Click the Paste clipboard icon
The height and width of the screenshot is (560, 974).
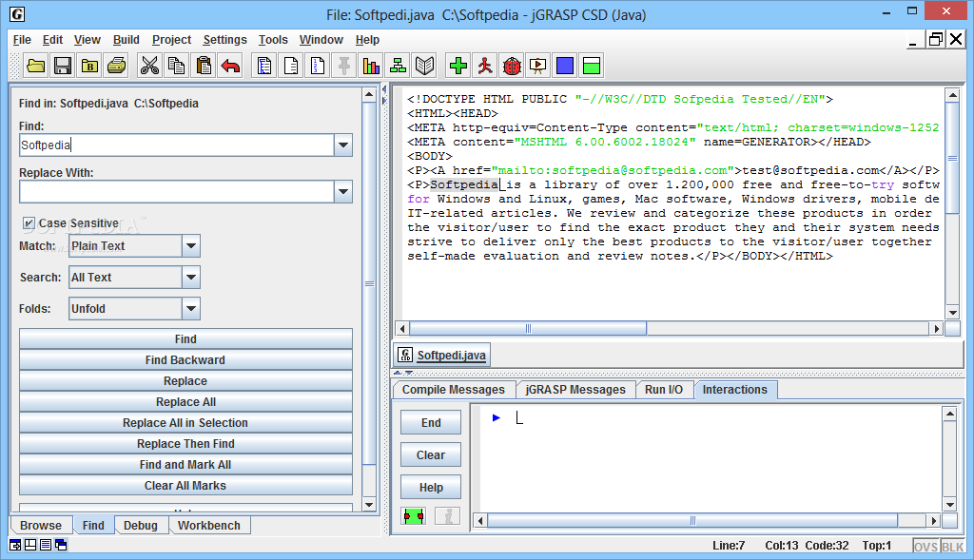[x=204, y=66]
